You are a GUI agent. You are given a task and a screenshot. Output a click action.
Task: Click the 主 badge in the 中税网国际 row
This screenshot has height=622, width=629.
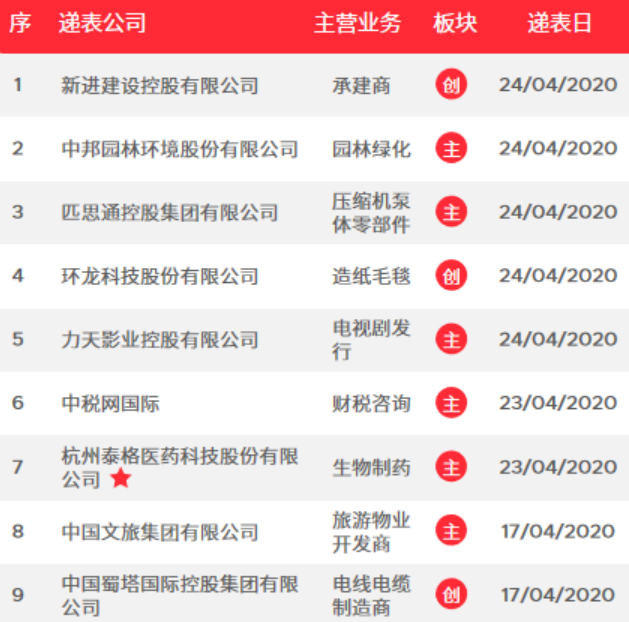pyautogui.click(x=451, y=403)
